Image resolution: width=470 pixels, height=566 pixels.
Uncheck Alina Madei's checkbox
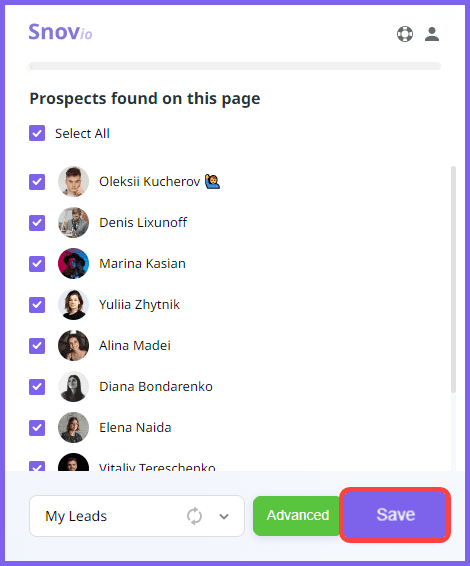pos(37,346)
